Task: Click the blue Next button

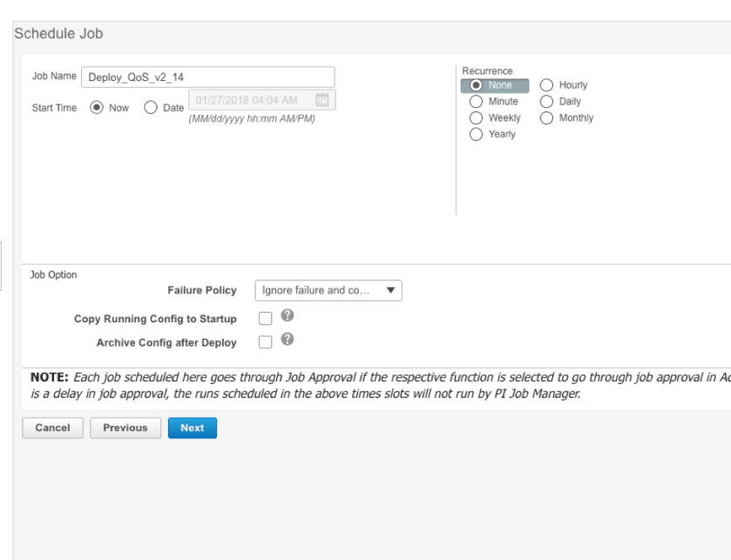Action: click(192, 428)
